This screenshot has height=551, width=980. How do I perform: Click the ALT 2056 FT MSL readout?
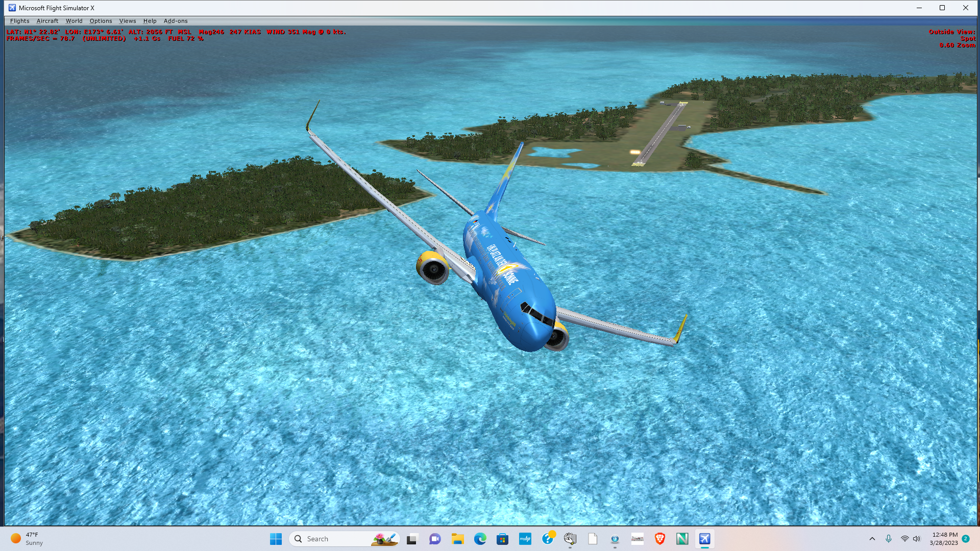click(160, 32)
